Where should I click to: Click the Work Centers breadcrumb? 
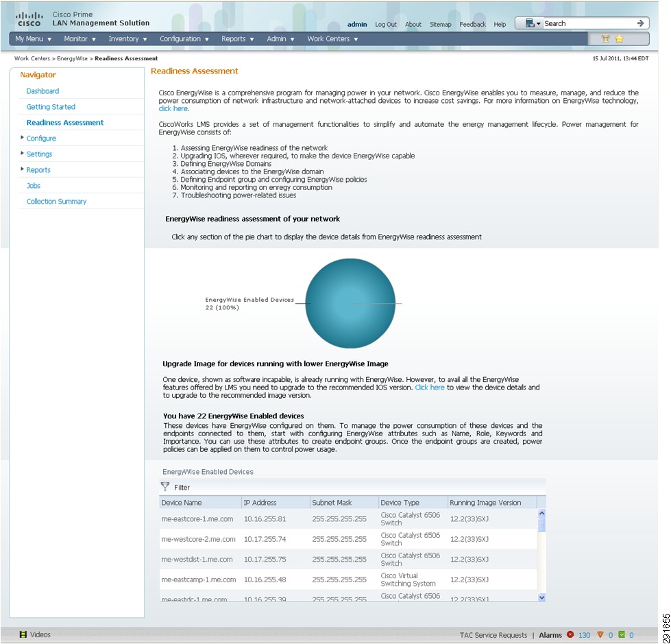click(x=32, y=58)
